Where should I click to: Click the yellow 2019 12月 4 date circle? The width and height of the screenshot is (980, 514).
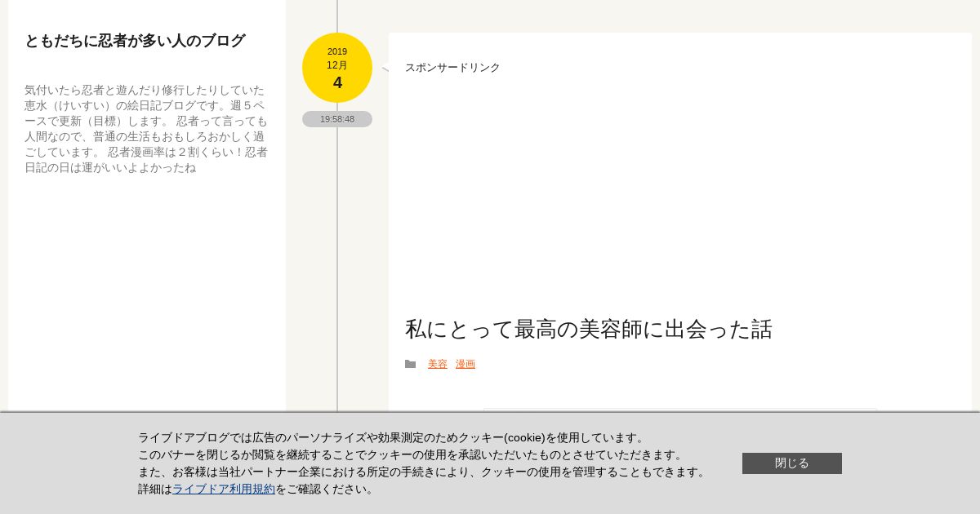pos(337,68)
